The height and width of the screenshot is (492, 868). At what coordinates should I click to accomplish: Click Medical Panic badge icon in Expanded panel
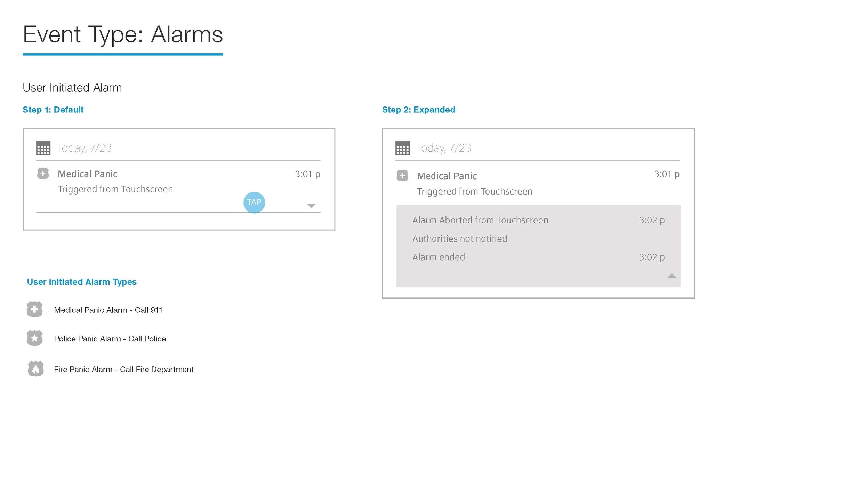click(402, 175)
